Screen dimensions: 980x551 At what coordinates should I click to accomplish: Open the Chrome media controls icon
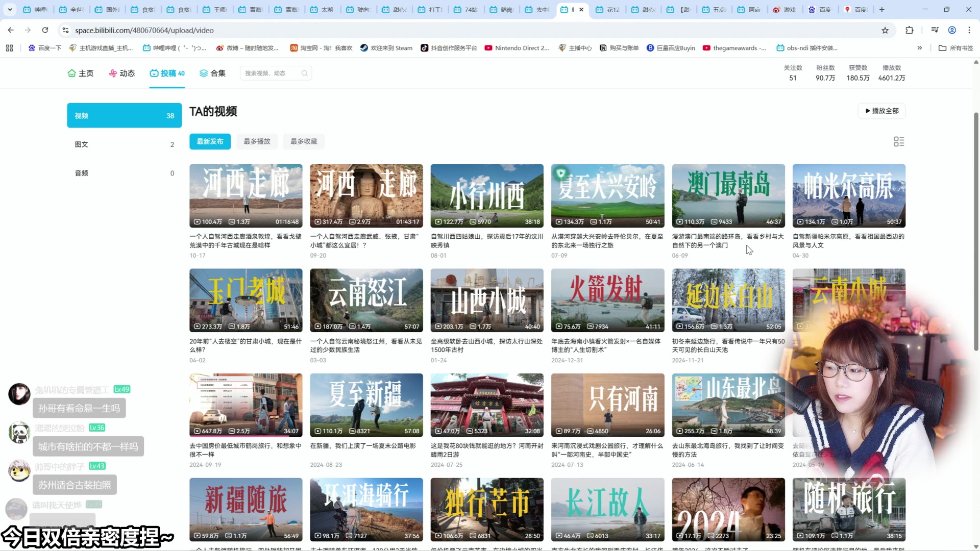[x=934, y=30]
